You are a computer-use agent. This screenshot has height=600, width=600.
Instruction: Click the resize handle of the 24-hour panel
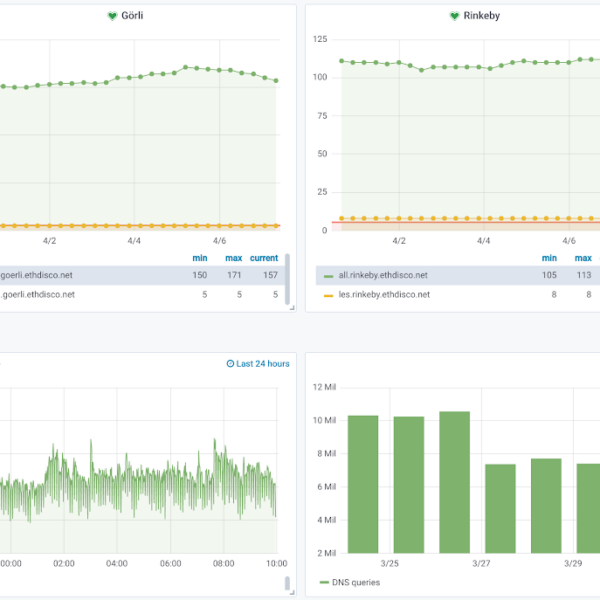point(292,595)
